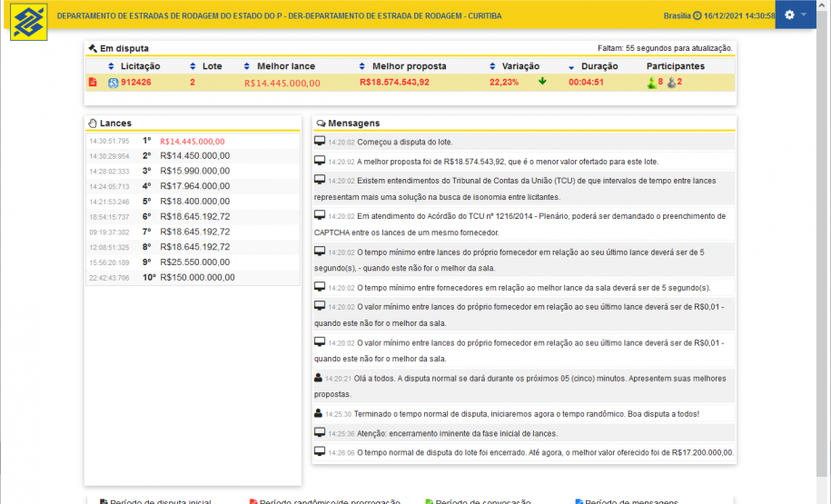The height and width of the screenshot is (504, 831).
Task: Click the gavel icon in Em disputa header
Action: click(x=92, y=48)
